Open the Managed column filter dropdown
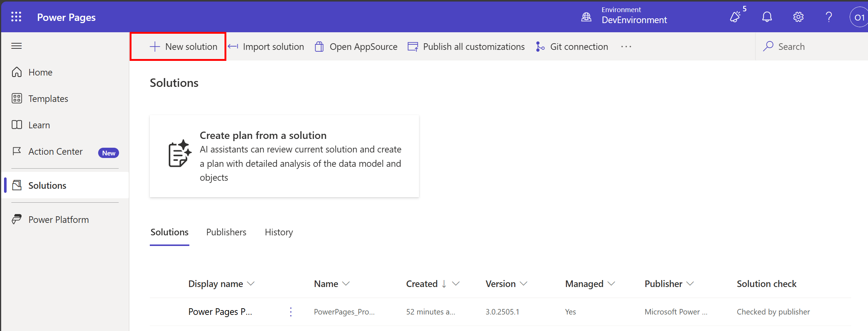868x331 pixels. click(611, 284)
